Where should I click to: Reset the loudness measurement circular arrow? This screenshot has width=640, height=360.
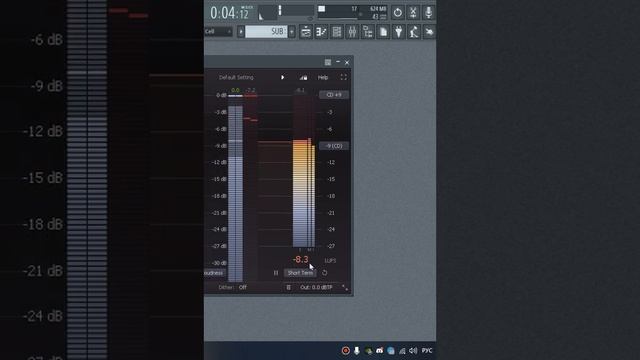324,273
